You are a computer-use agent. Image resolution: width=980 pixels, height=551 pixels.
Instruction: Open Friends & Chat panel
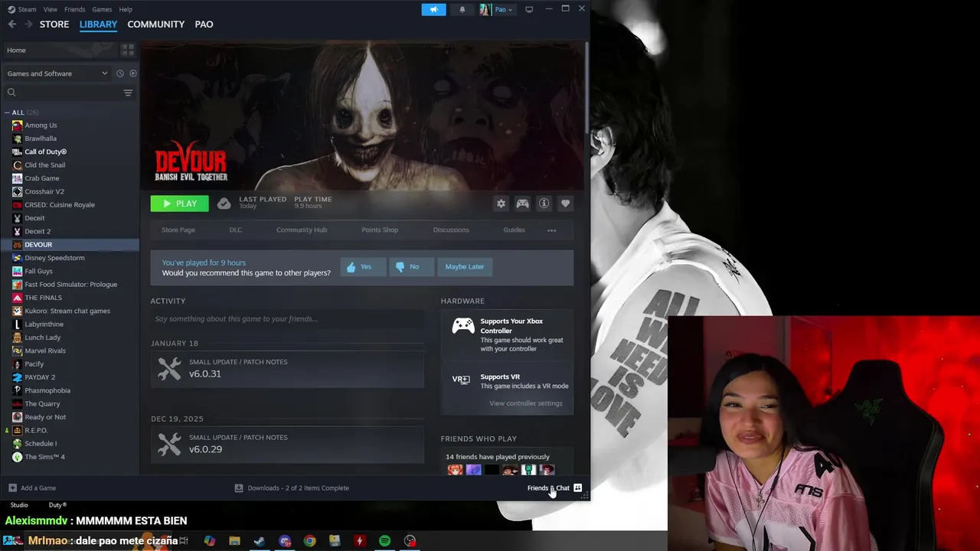[x=554, y=487]
